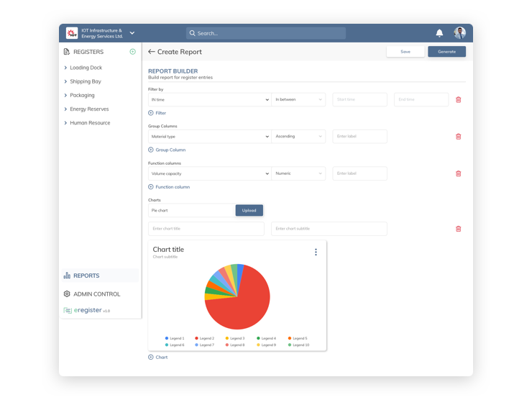This screenshot has height=400, width=532.
Task: Delete the IN time filter row
Action: [458, 99]
